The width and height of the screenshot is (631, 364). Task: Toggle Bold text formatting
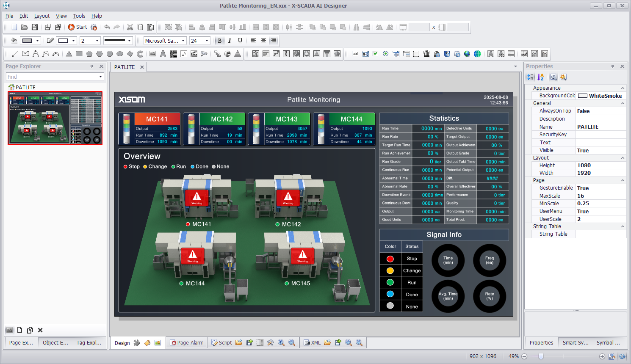[219, 41]
